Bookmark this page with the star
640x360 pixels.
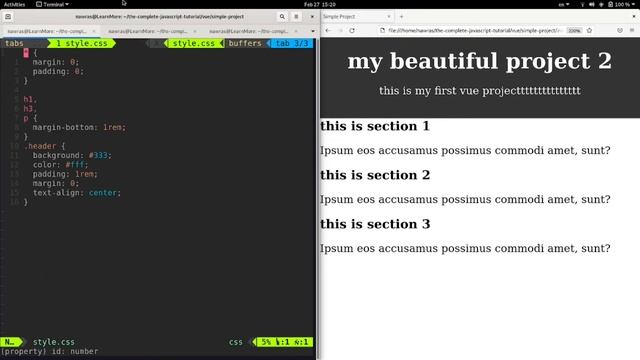589,31
